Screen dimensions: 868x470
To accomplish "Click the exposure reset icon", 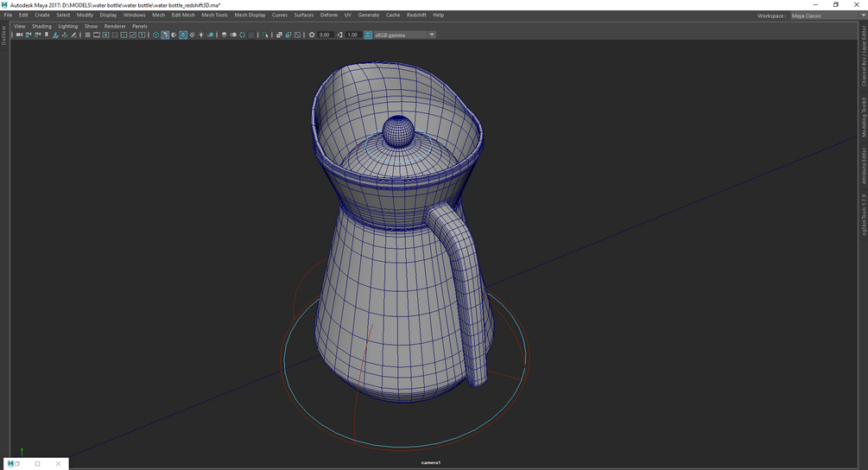I will [313, 35].
